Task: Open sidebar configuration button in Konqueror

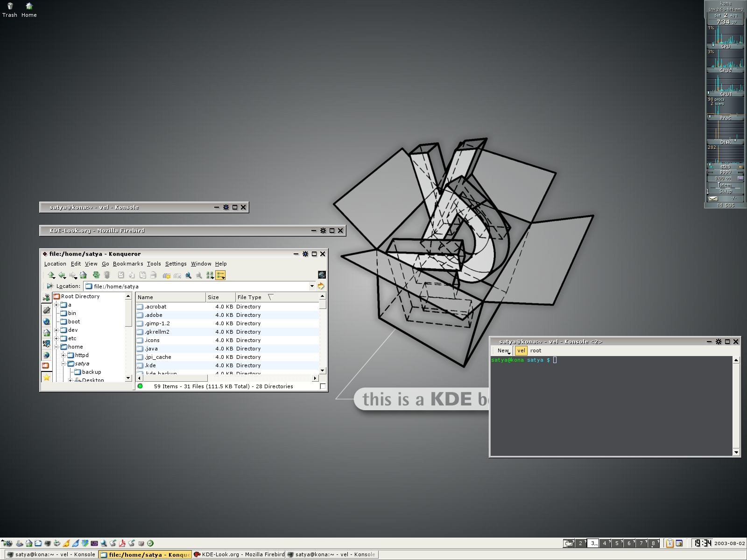Action: point(46,298)
